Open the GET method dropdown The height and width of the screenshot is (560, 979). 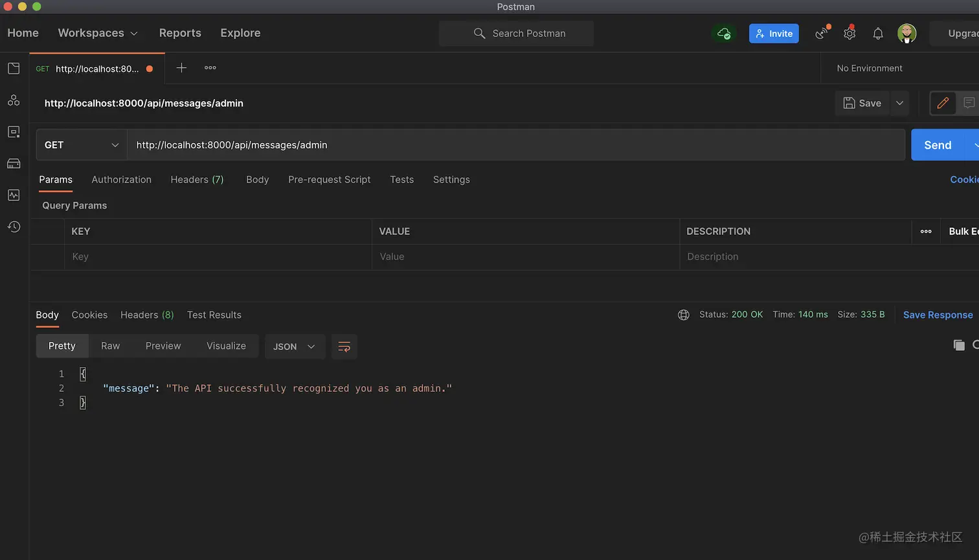pyautogui.click(x=81, y=144)
